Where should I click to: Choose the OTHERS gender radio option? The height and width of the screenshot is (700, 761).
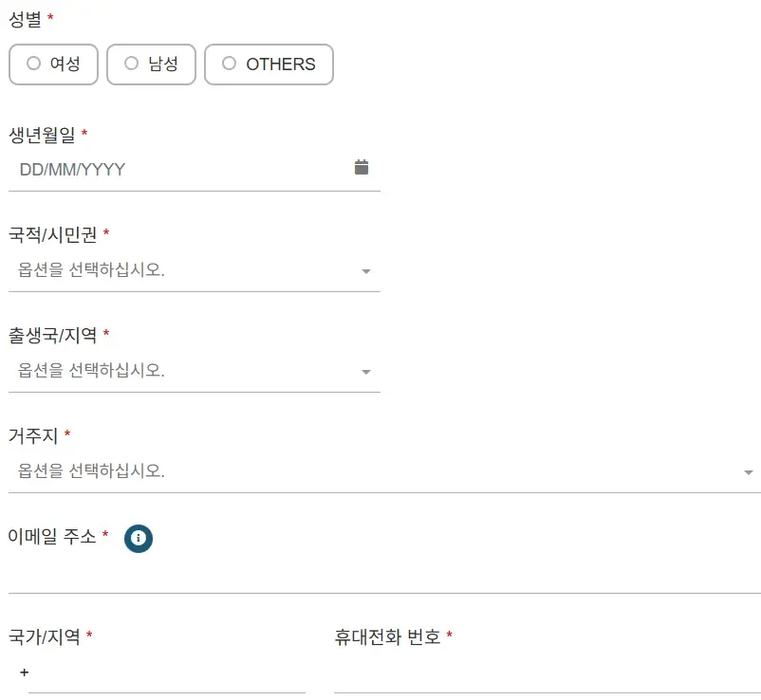click(228, 64)
